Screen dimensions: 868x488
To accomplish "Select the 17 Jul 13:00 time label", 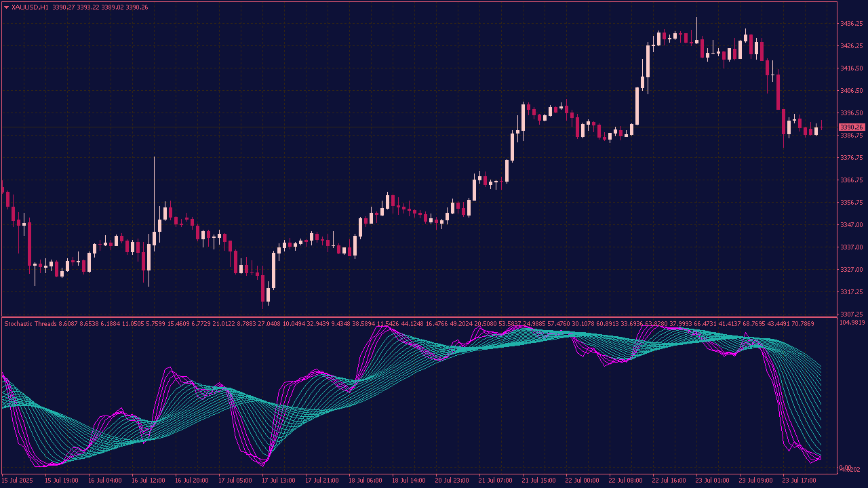I will point(278,481).
